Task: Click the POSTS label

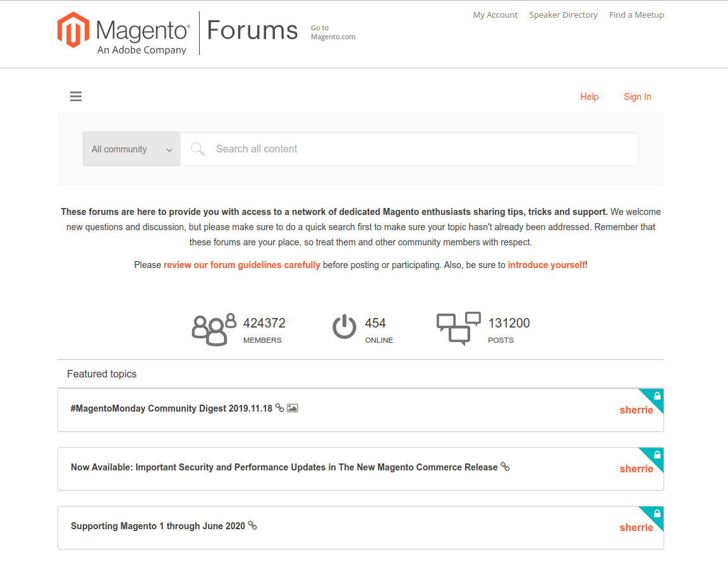Action: (x=500, y=340)
